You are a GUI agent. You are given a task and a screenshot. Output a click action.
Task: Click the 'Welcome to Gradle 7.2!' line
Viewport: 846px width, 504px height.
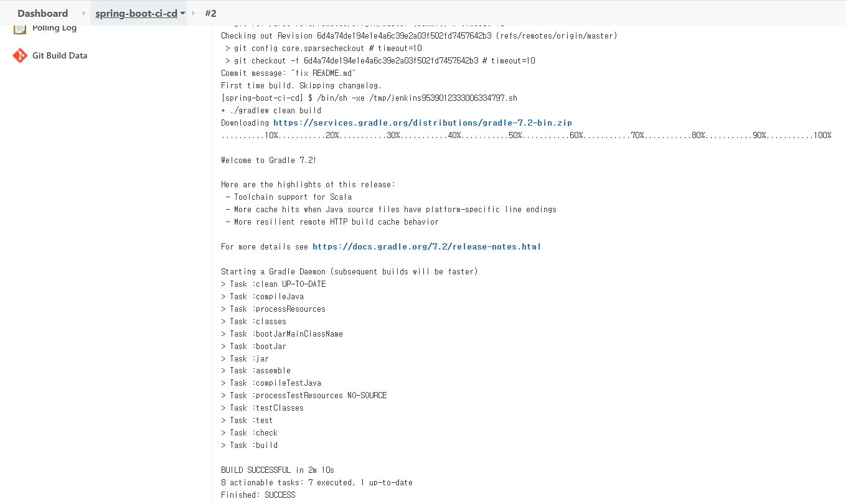coord(268,160)
